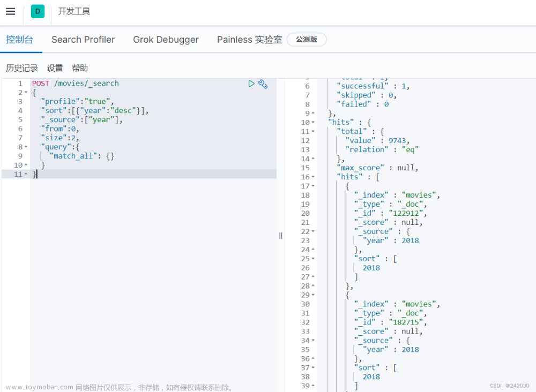Open the hamburger navigation menu
The width and height of the screenshot is (536, 392).
(x=11, y=11)
